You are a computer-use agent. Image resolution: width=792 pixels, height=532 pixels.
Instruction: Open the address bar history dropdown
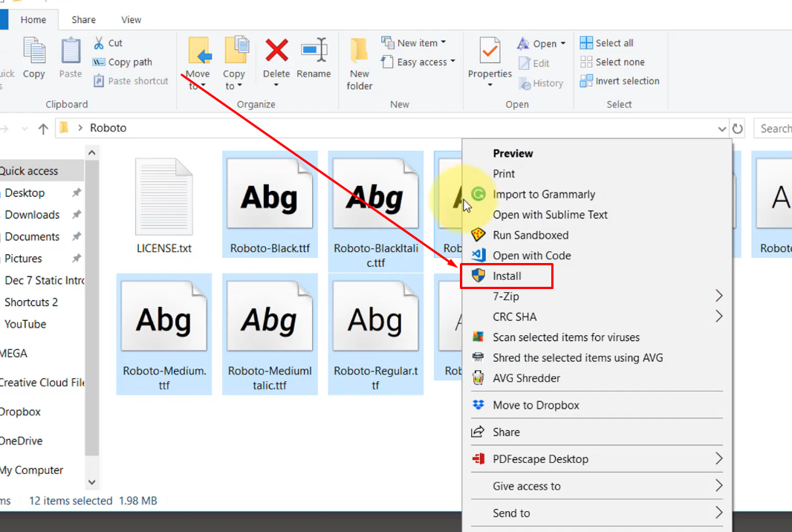click(x=722, y=129)
